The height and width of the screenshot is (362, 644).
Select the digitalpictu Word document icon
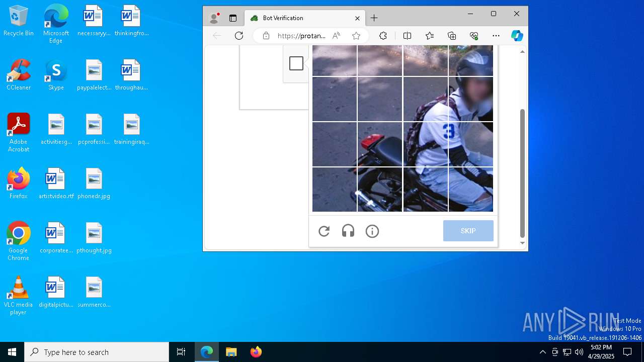point(56,292)
